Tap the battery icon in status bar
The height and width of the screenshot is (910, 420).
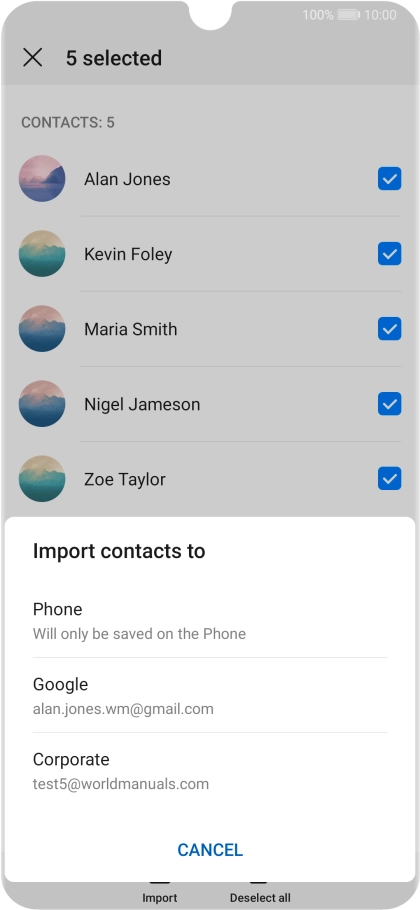tap(349, 15)
